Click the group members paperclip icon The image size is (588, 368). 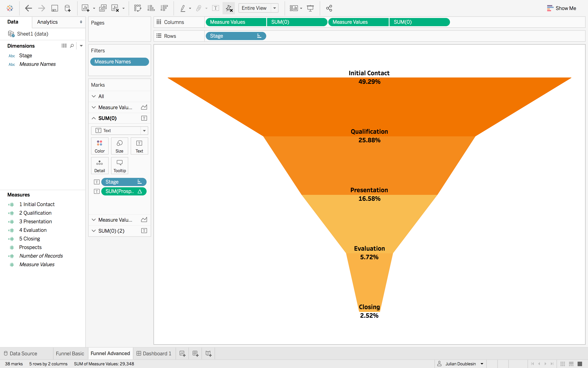[x=198, y=8]
